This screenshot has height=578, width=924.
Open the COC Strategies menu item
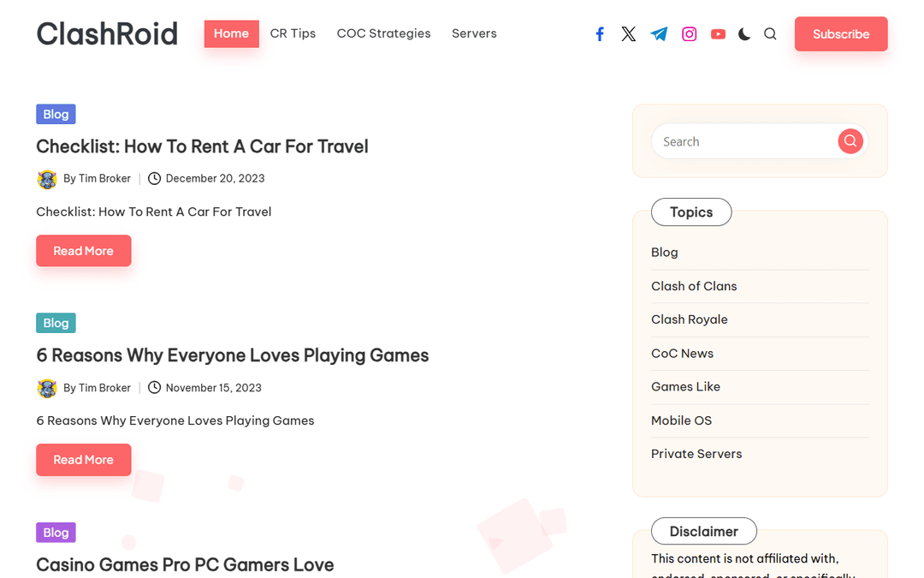tap(383, 33)
